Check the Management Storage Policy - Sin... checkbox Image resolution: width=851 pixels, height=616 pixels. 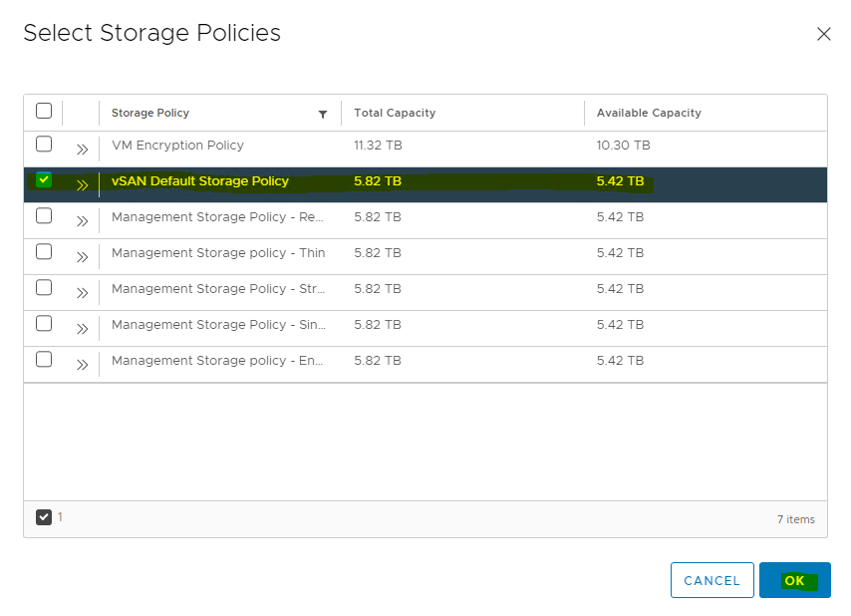pyautogui.click(x=44, y=324)
